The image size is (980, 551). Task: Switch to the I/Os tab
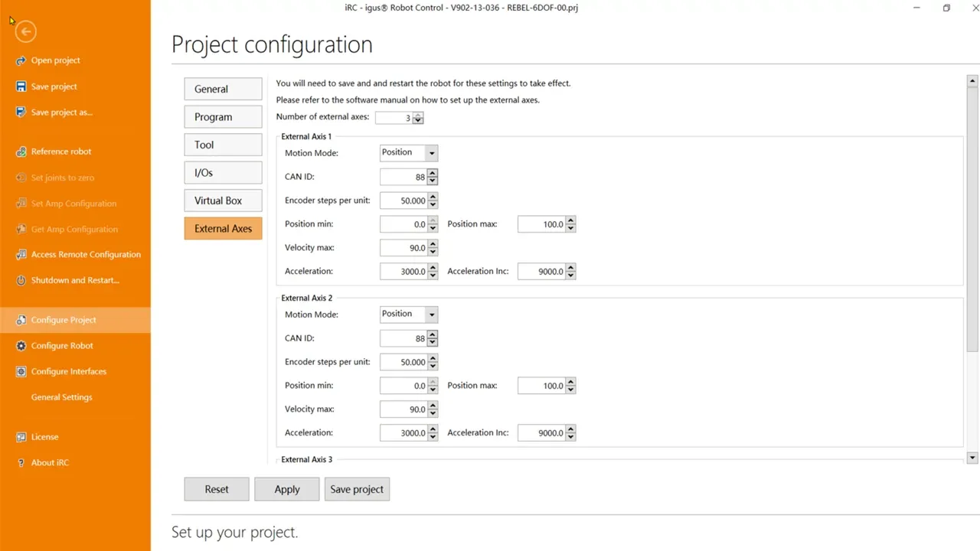(x=223, y=173)
